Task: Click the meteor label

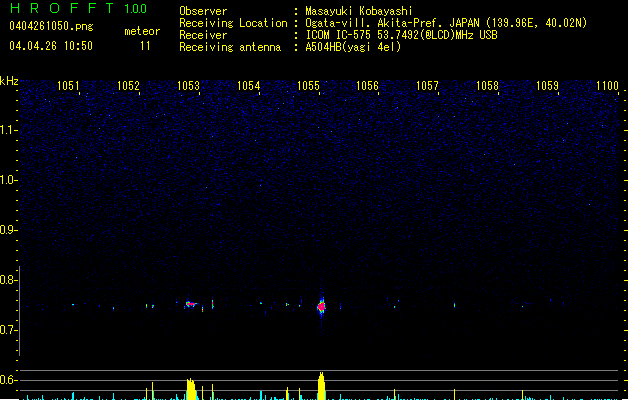Action: [142, 31]
